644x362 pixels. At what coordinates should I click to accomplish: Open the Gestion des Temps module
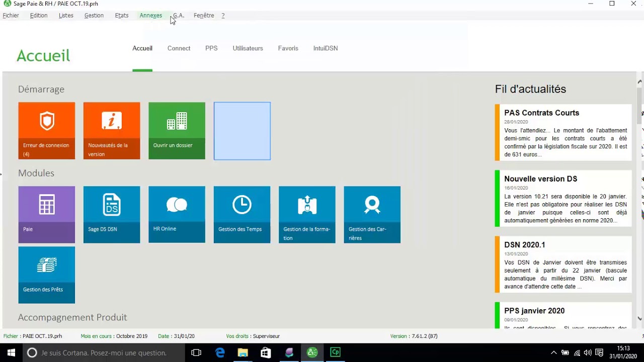[242, 215]
